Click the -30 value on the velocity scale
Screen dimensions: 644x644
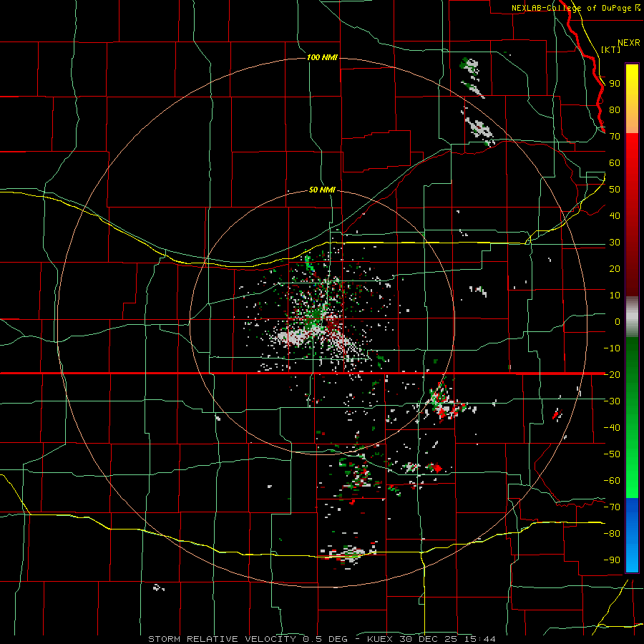pos(612,401)
